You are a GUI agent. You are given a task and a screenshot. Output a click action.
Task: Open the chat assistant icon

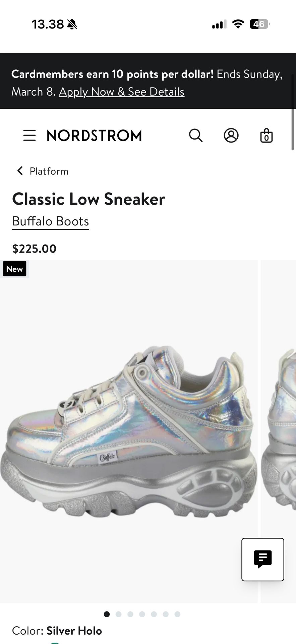coord(262,559)
